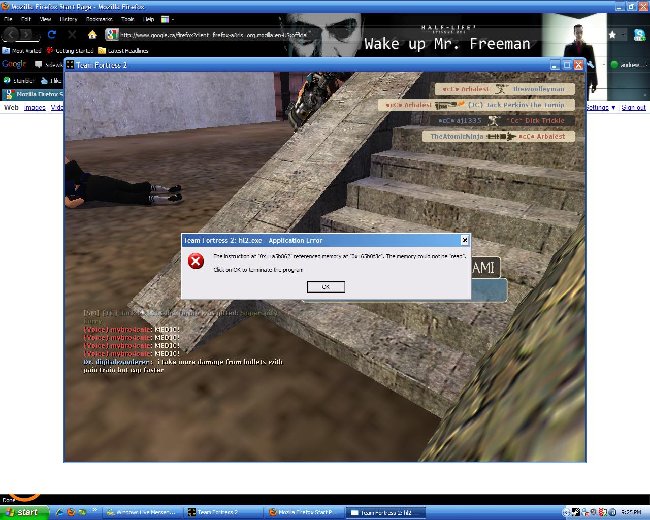Switch to Team Fortress 2: hl2 error taskbar button
650x520 pixels.
pos(384,513)
